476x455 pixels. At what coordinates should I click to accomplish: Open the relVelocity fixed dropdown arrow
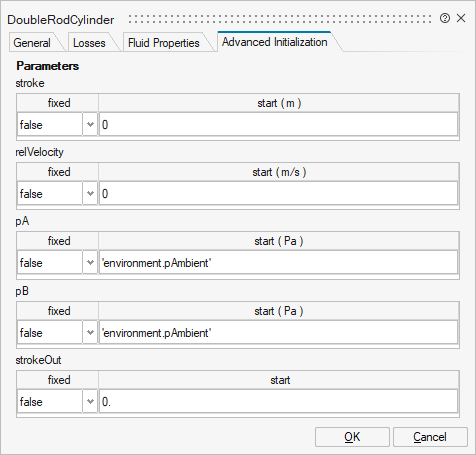90,193
